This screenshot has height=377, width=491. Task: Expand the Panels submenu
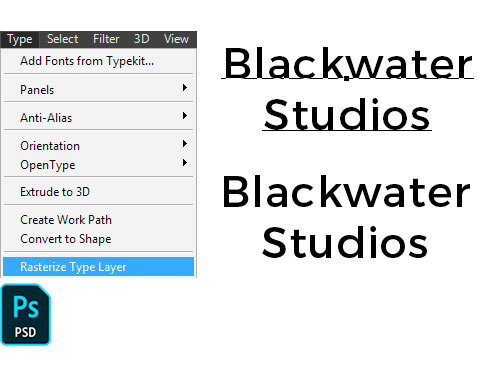click(x=98, y=89)
